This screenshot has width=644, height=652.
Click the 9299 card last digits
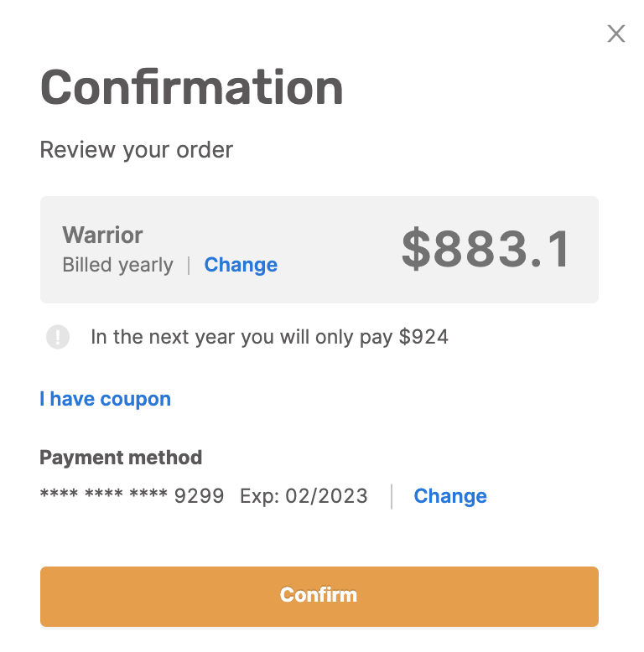(200, 495)
